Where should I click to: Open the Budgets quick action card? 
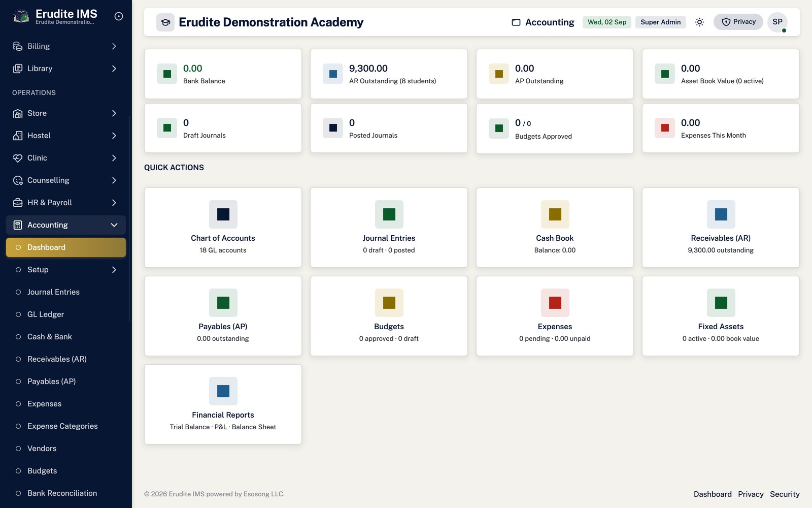(x=389, y=316)
